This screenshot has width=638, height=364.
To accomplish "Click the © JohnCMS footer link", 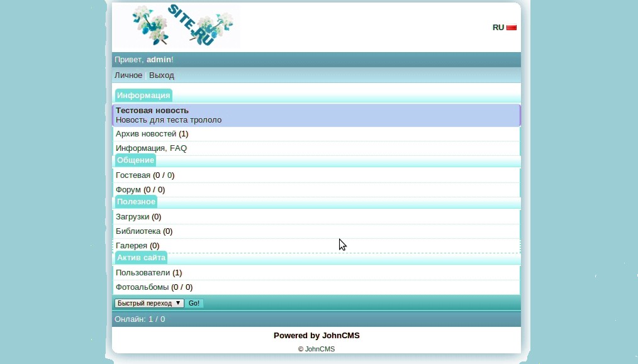I will [316, 349].
